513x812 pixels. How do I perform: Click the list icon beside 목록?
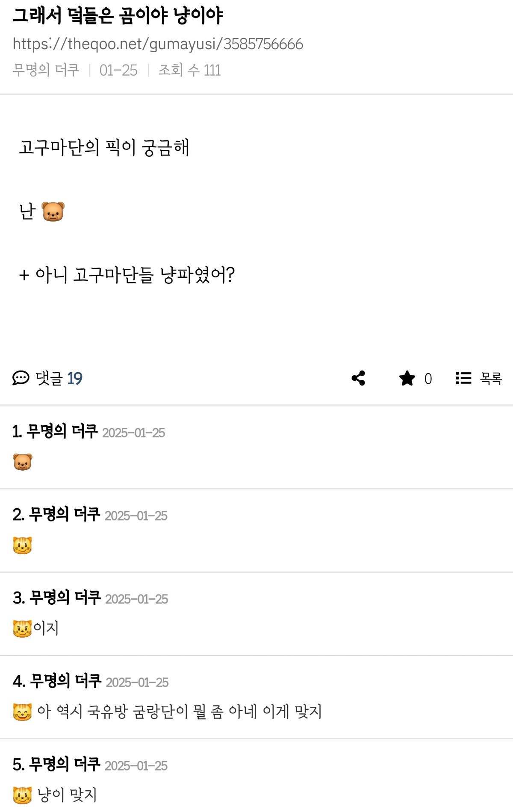(463, 378)
